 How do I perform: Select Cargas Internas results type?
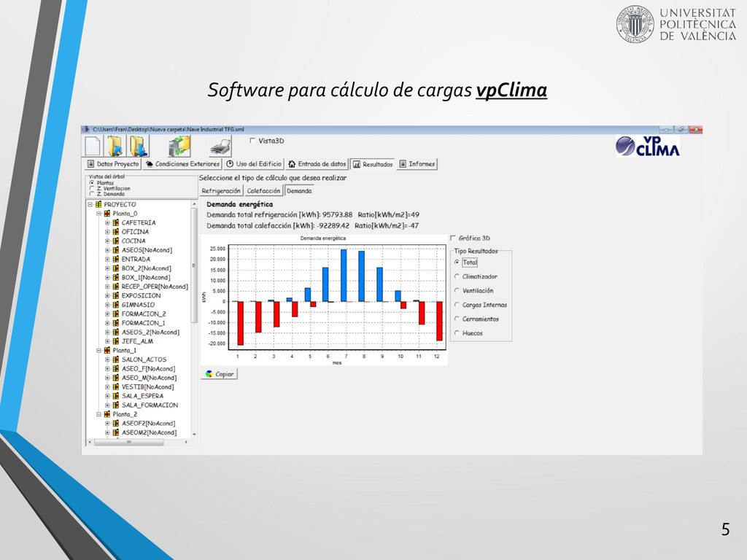pyautogui.click(x=457, y=304)
